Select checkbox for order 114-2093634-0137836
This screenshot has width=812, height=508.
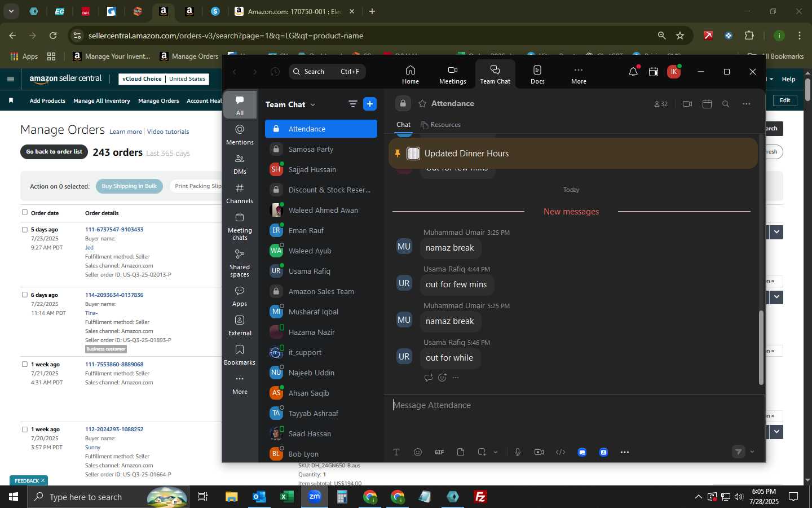pos(24,295)
